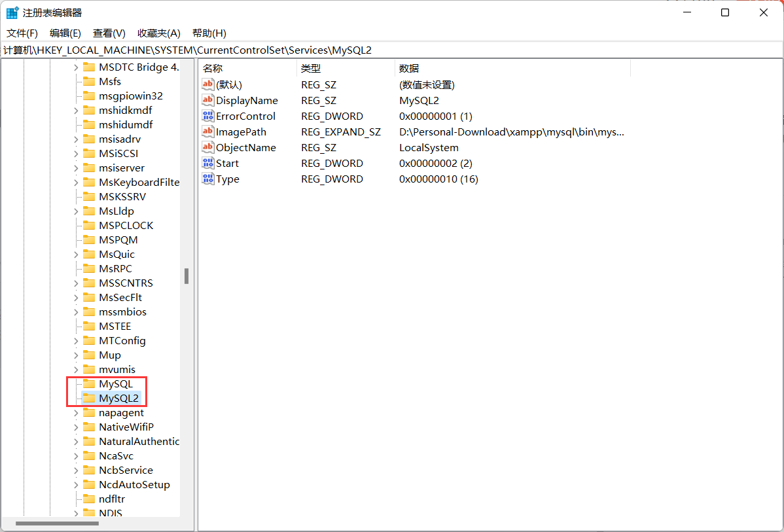The width and height of the screenshot is (784, 532).
Task: Open the 编辑(E) menu
Action: pyautogui.click(x=65, y=33)
